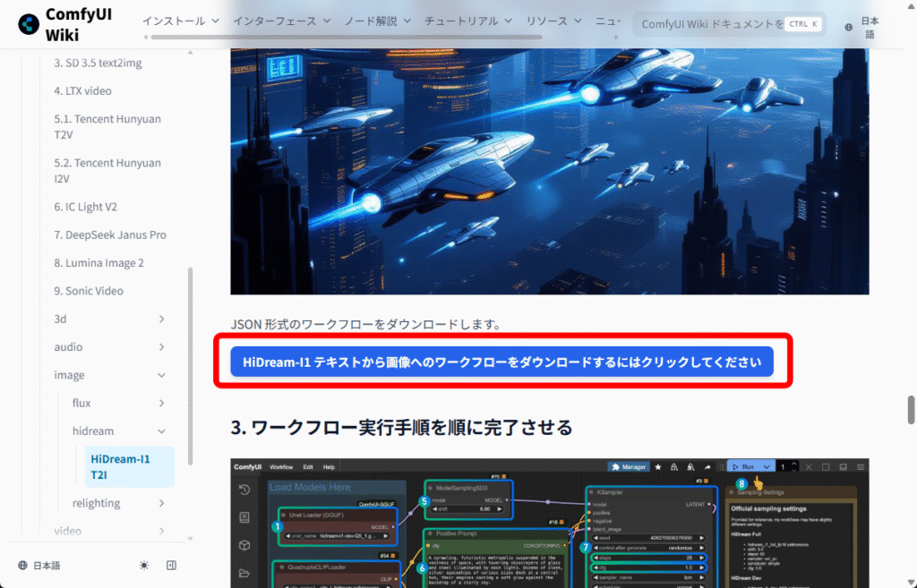This screenshot has height=588, width=917.
Task: Collapse the image sidebar section chevron
Action: click(x=161, y=375)
